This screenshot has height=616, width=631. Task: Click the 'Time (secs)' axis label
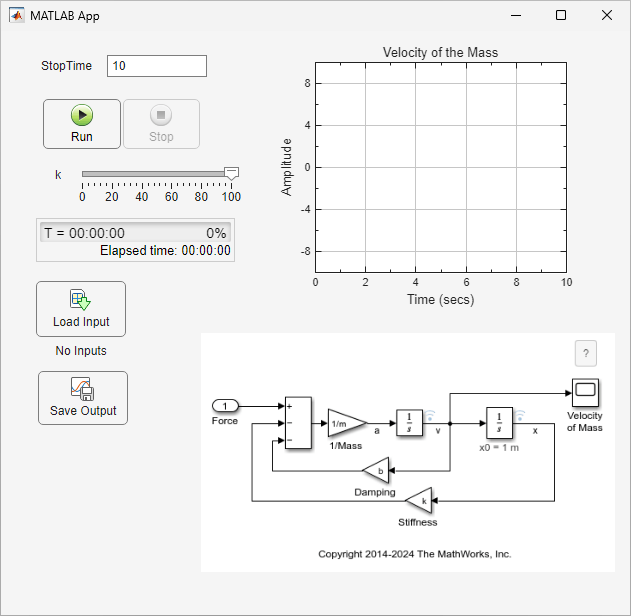(440, 300)
